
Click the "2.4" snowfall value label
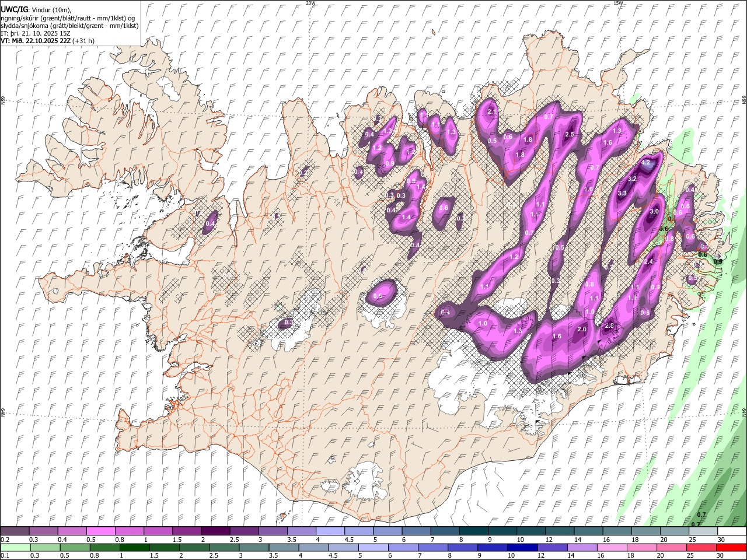coord(648,262)
